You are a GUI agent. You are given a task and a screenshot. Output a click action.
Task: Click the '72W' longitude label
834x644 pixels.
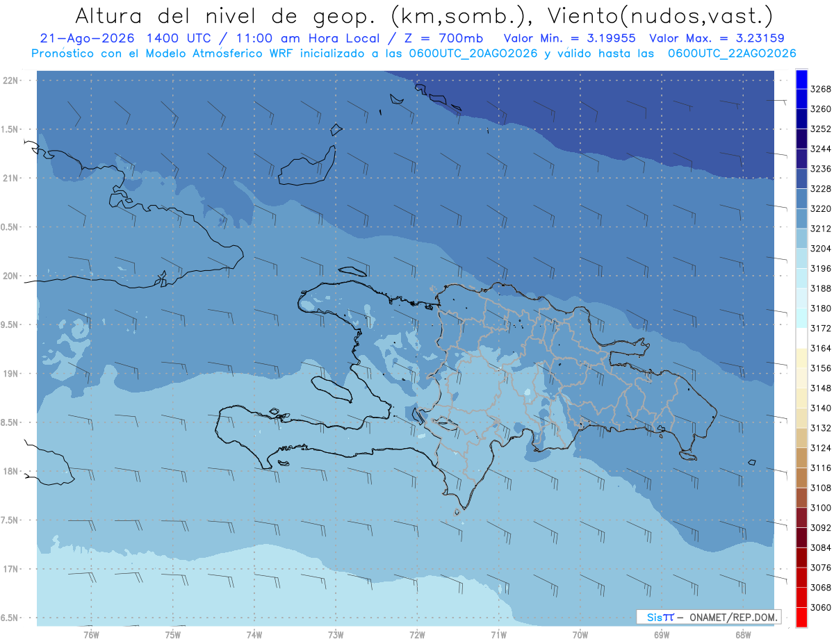click(417, 634)
